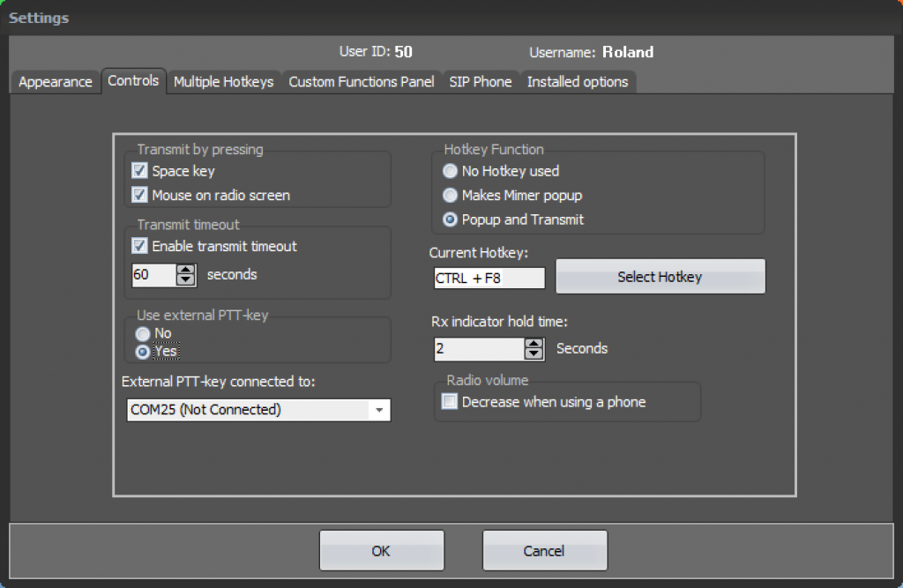Switch to the Appearance tab

[55, 81]
